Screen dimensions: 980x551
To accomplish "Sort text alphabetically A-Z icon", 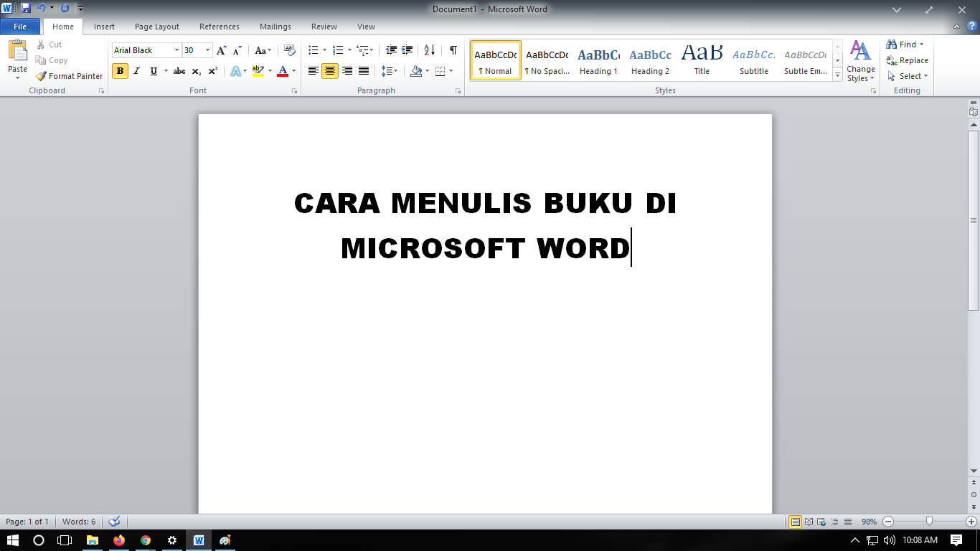I will pyautogui.click(x=429, y=50).
